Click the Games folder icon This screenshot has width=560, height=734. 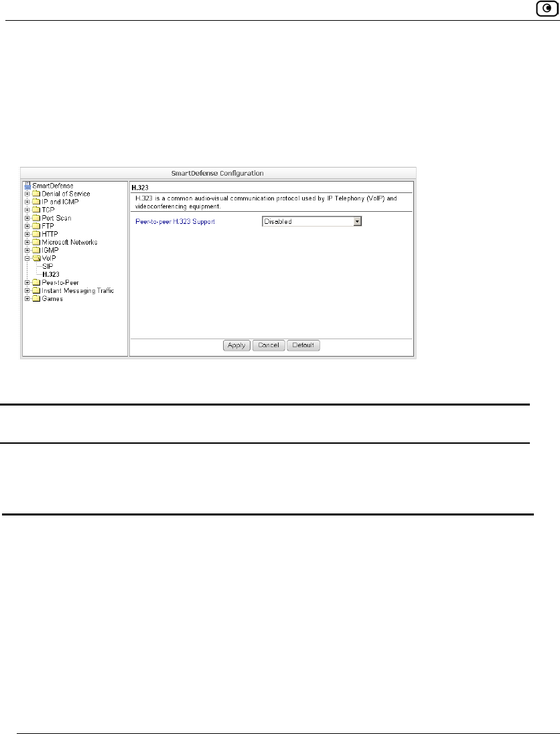coord(36,299)
